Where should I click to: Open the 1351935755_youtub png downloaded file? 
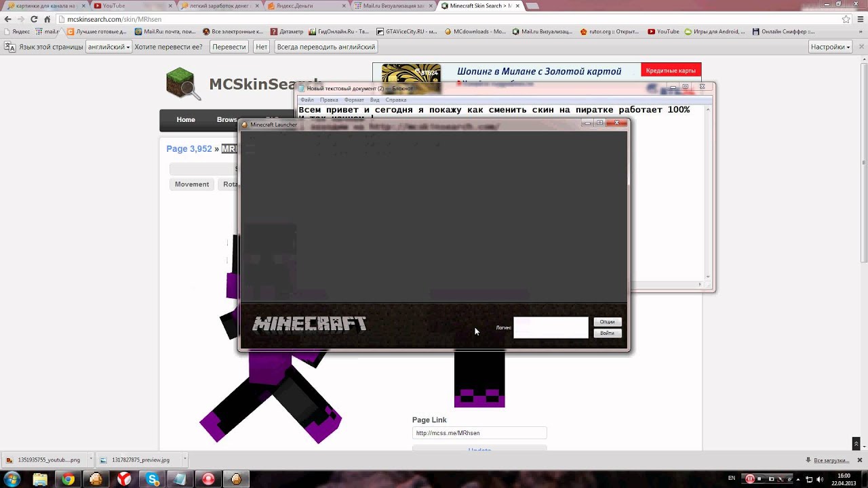[x=43, y=460]
